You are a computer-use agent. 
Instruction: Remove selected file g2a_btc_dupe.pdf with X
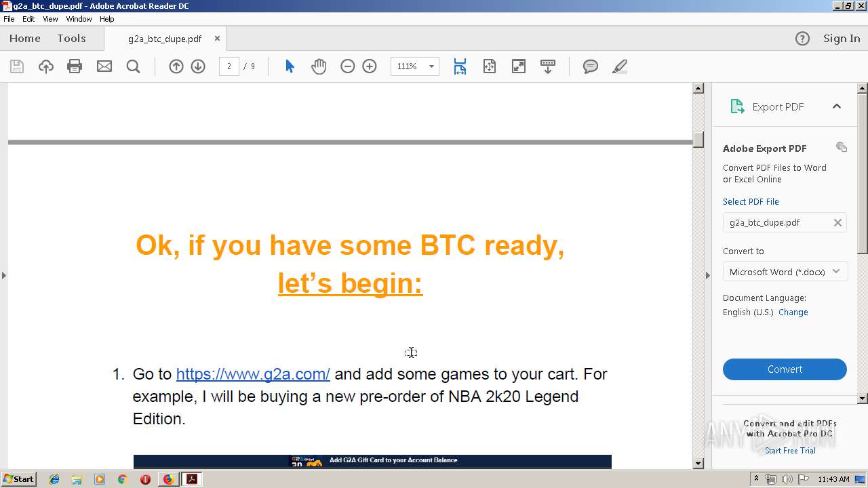(837, 222)
